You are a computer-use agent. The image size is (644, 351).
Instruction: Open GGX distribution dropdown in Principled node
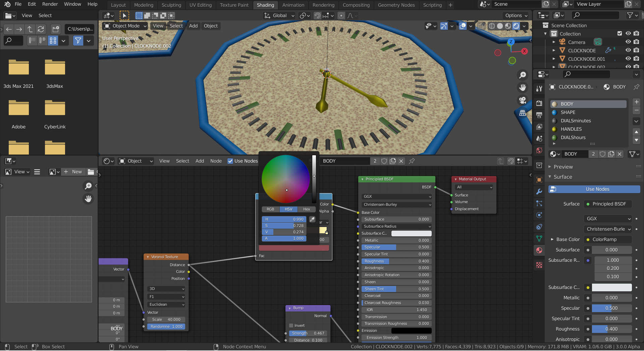397,196
